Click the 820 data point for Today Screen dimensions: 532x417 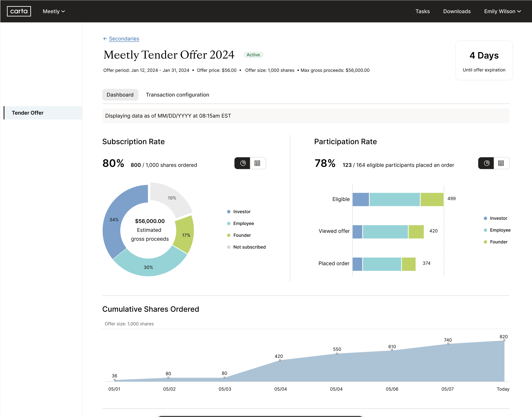click(x=504, y=340)
